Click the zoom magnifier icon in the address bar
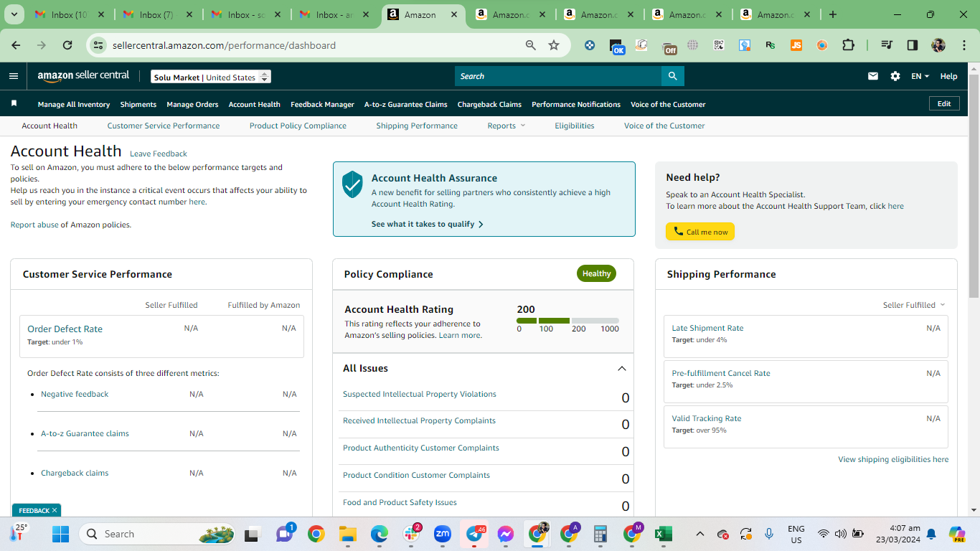 click(531, 45)
